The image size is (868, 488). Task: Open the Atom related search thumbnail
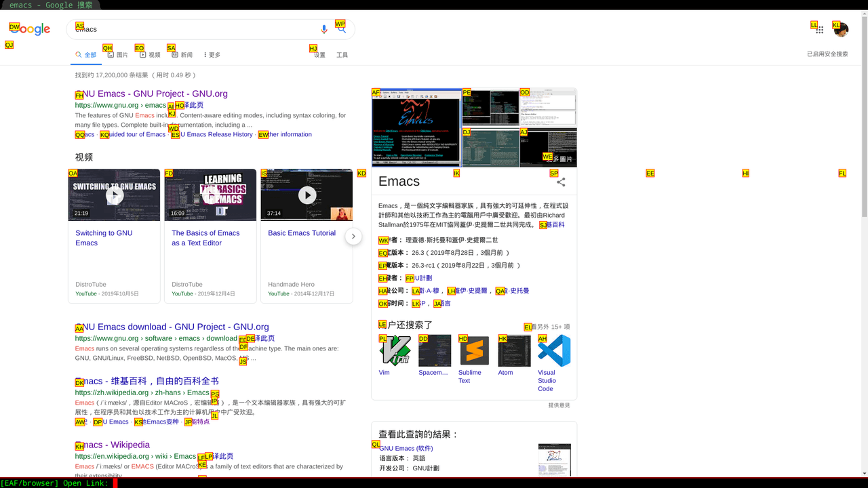point(514,350)
